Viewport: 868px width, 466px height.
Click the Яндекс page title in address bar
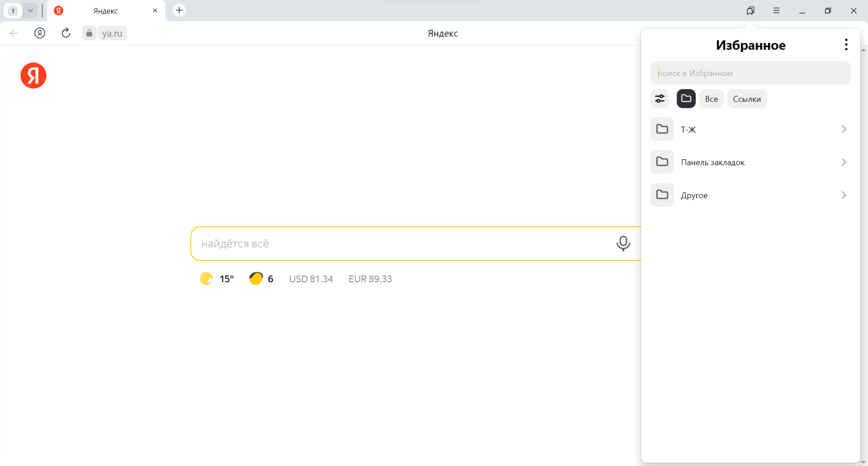point(443,33)
